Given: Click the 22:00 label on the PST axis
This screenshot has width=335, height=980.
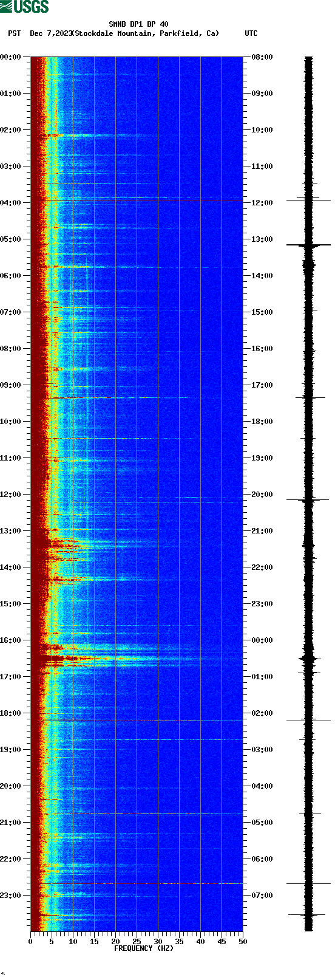Looking at the screenshot, I should click(x=11, y=859).
